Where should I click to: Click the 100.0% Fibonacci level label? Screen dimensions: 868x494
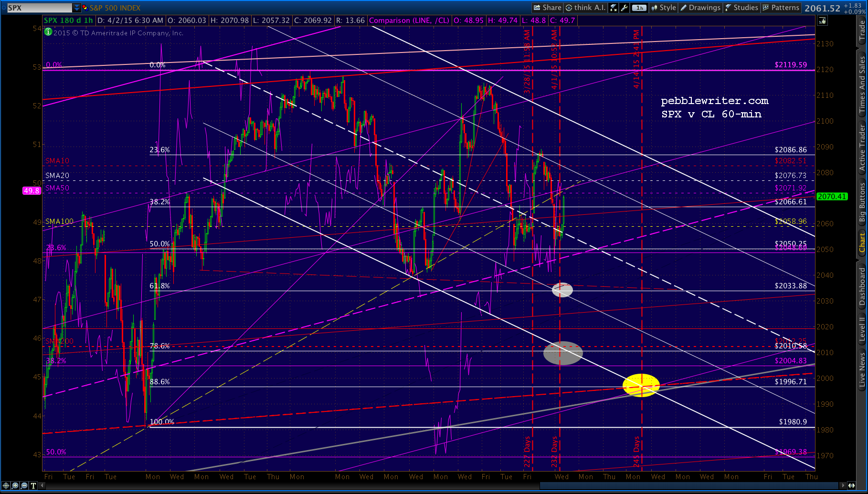162,422
